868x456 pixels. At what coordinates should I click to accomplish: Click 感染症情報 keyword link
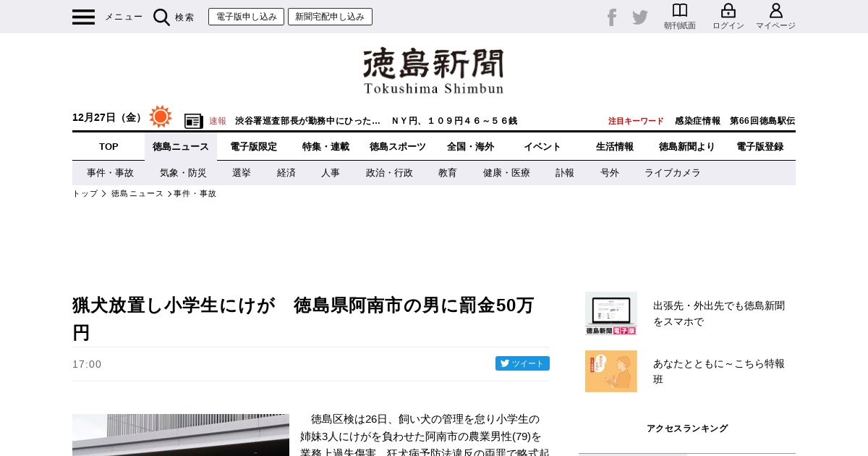point(697,121)
